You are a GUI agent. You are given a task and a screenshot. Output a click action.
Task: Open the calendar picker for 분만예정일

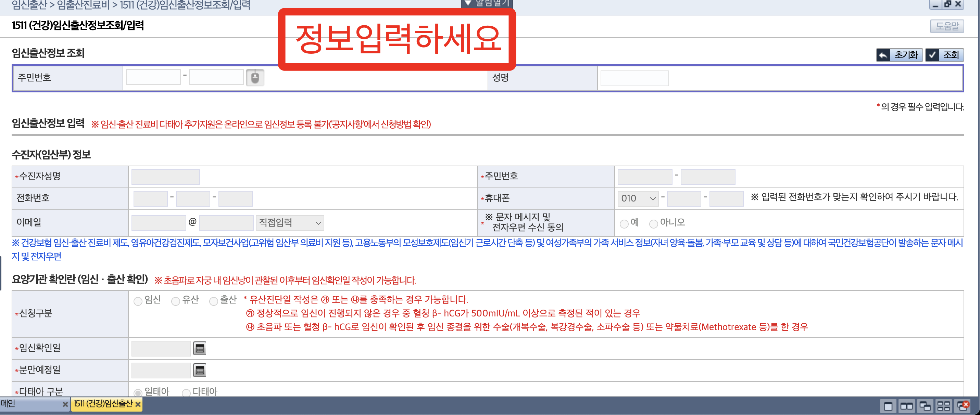click(x=200, y=370)
